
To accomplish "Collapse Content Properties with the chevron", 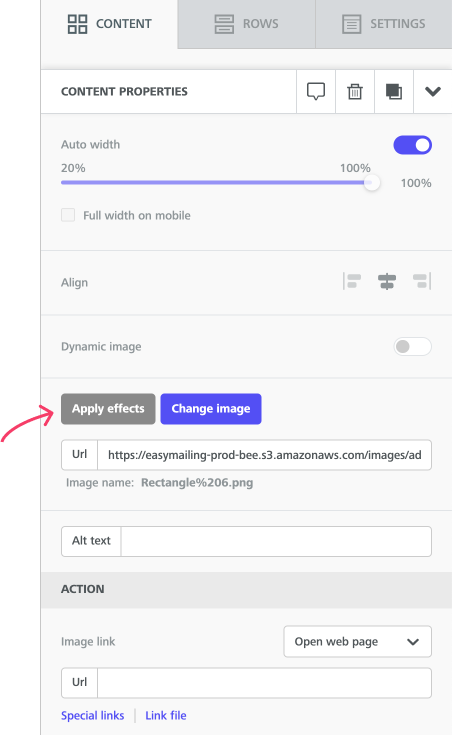I will (433, 91).
